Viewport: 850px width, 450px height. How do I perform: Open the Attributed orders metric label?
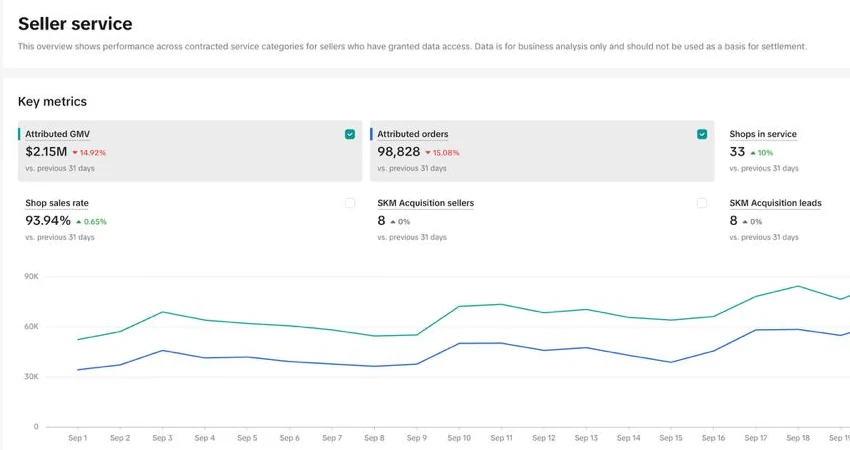pos(413,134)
